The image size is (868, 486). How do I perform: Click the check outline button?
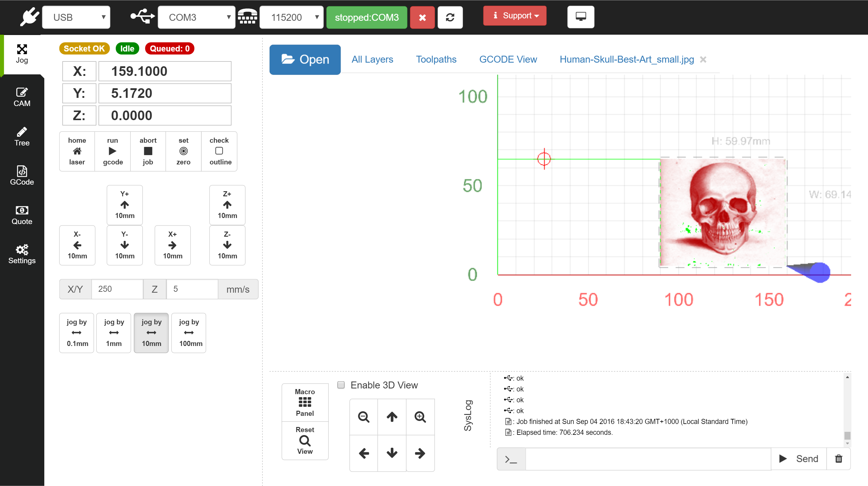coord(219,151)
